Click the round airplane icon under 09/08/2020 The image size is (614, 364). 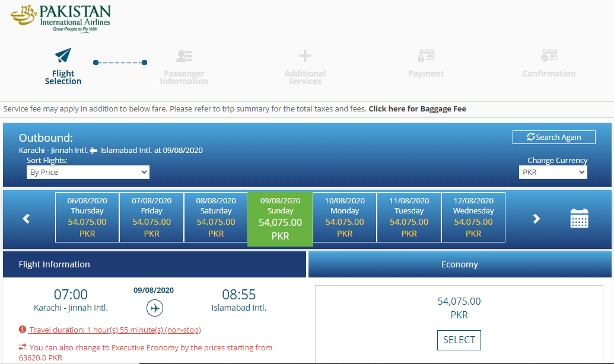[x=155, y=308]
